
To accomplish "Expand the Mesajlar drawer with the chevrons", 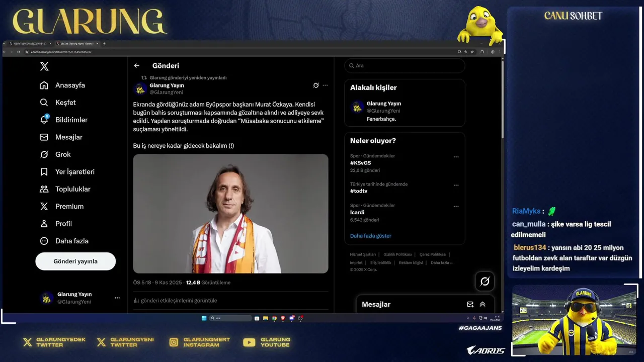I will click(x=482, y=304).
